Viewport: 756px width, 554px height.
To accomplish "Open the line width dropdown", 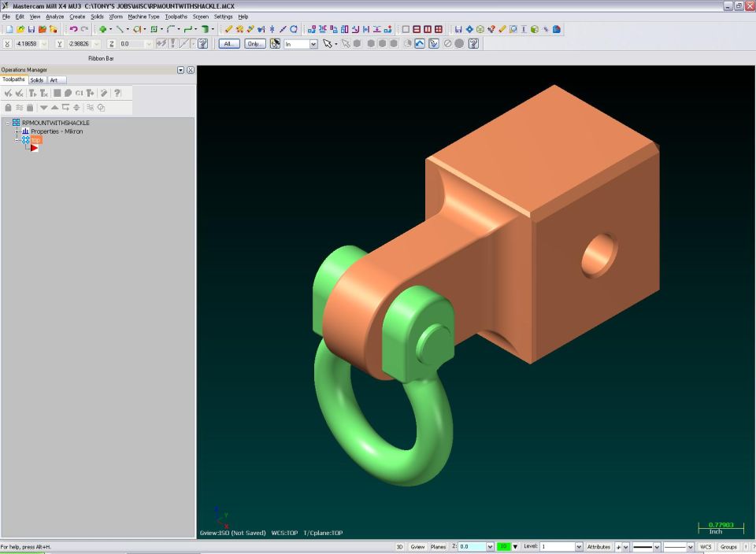I will 690,547.
